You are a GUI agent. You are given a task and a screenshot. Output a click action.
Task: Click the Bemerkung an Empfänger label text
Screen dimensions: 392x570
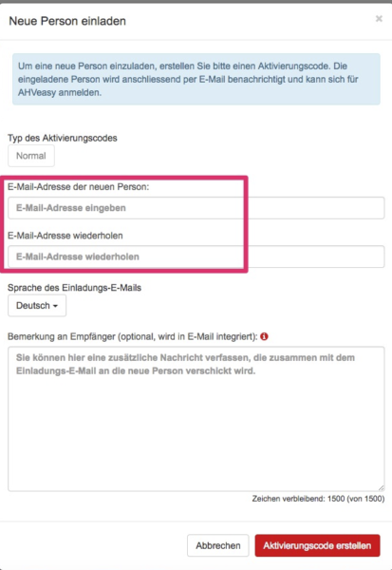pos(133,336)
